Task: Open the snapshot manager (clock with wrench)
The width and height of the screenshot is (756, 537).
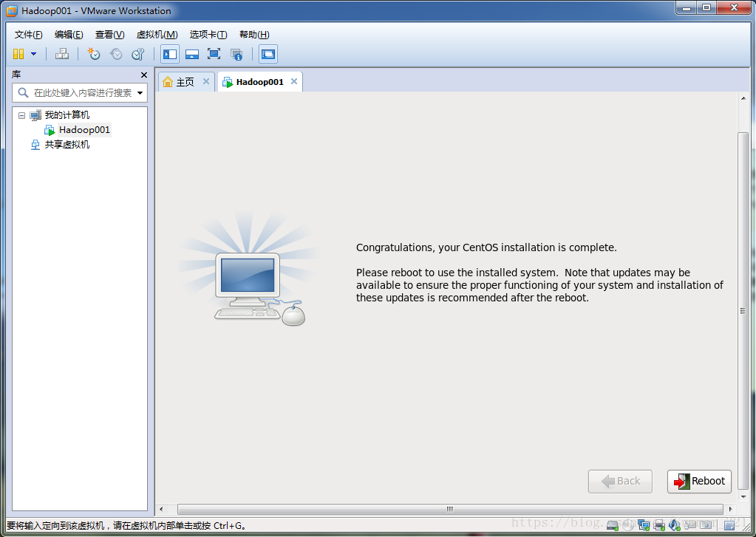Action: (138, 54)
